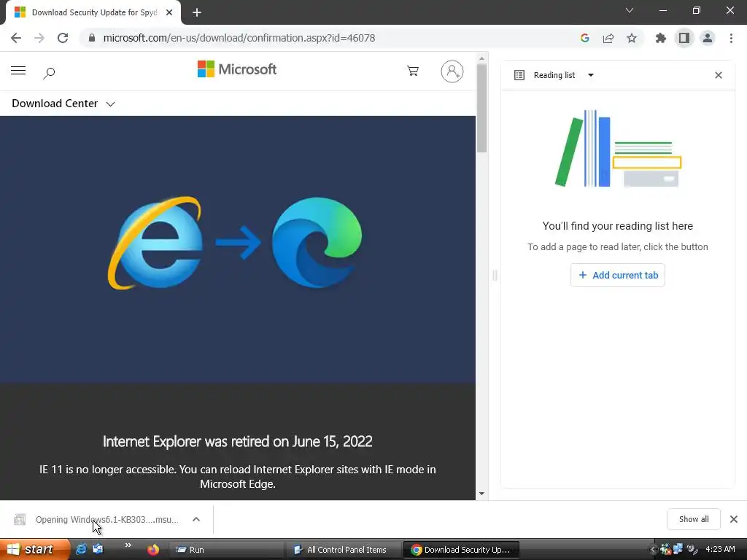Open the Windows6.1-KB303 msu download item
The width and height of the screenshot is (747, 560).
(97, 519)
